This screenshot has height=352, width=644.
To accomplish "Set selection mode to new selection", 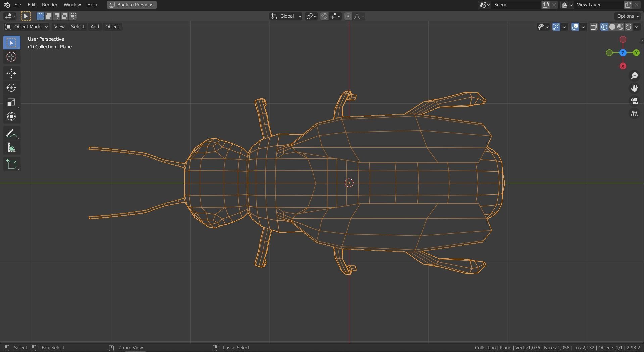I will tap(40, 16).
